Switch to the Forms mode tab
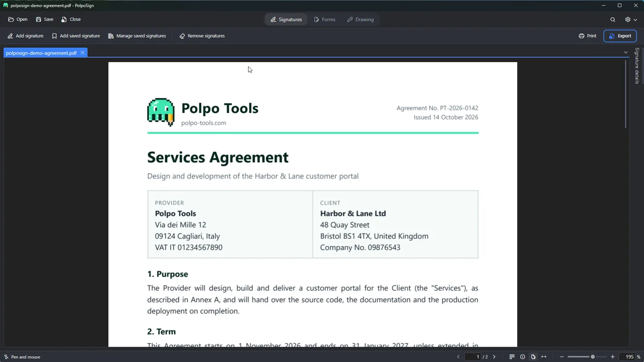Image resolution: width=644 pixels, height=362 pixels. click(x=325, y=19)
